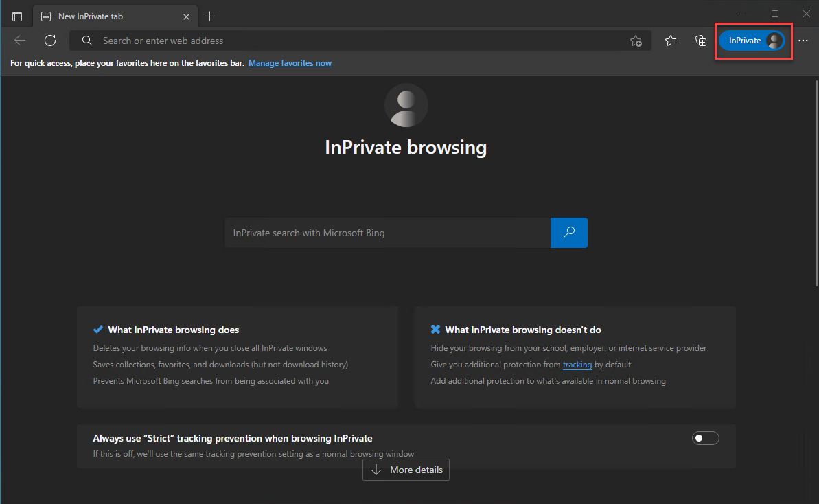
Task: Click the InPrivate browsing title
Action: (406, 147)
